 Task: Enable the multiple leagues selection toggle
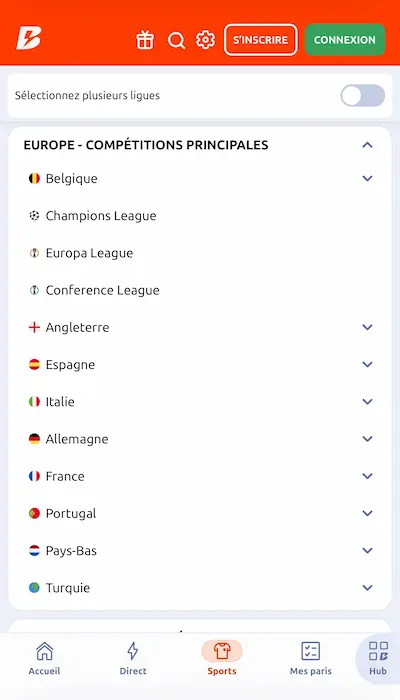pos(362,96)
